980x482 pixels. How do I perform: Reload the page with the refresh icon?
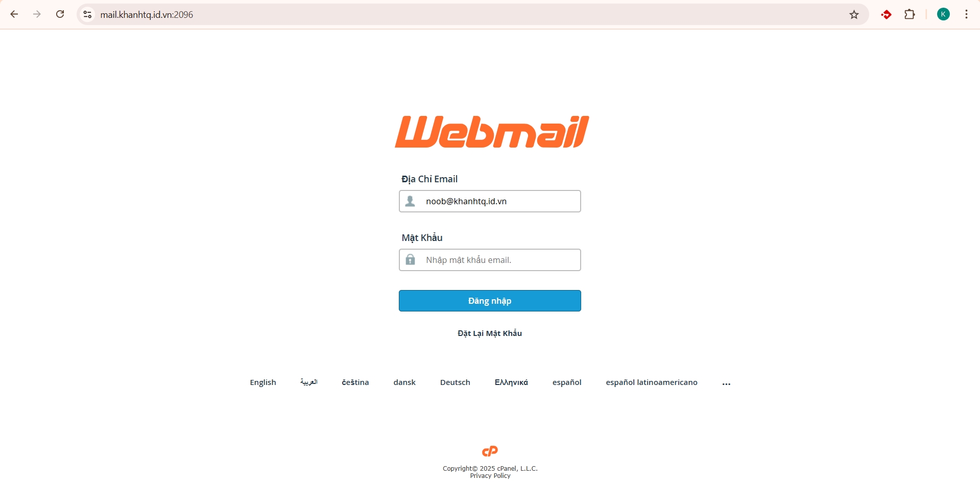[60, 14]
